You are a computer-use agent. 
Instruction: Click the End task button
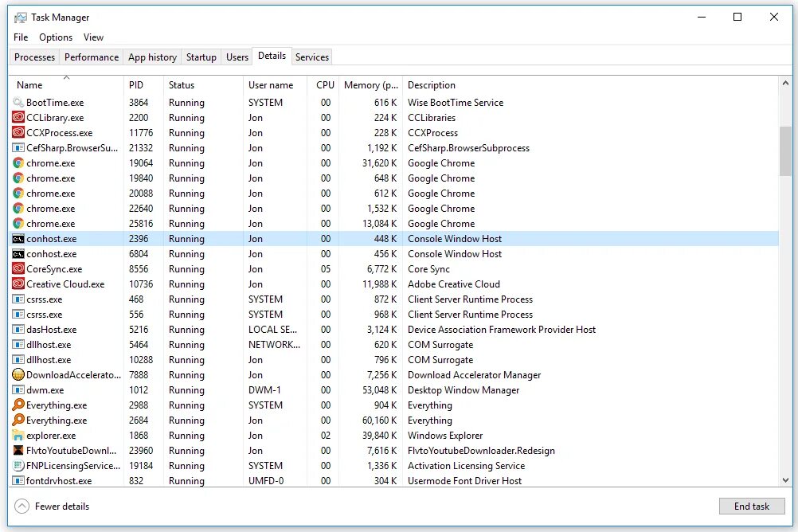point(752,506)
